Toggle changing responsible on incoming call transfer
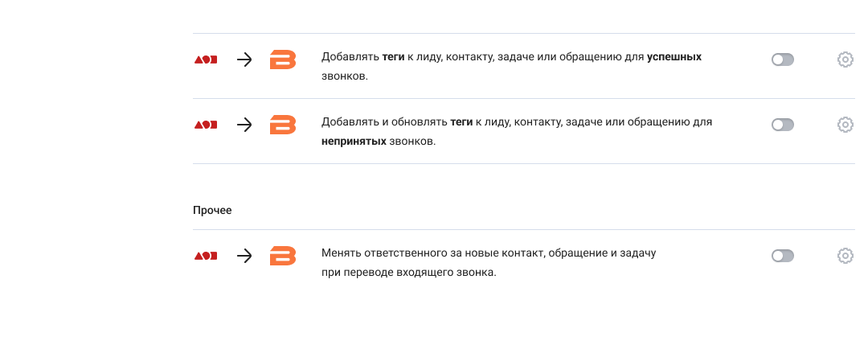868x341 pixels. [x=782, y=256]
